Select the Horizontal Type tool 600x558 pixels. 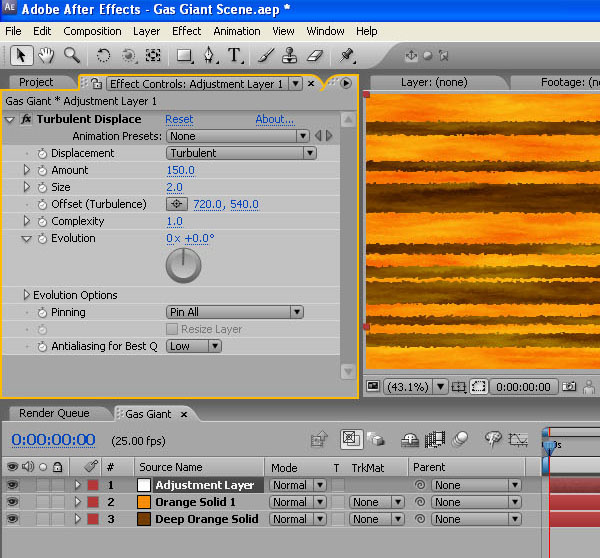[x=234, y=55]
